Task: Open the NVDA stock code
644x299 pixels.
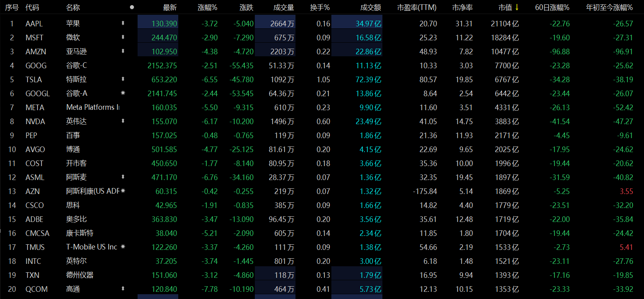Action: pos(35,121)
